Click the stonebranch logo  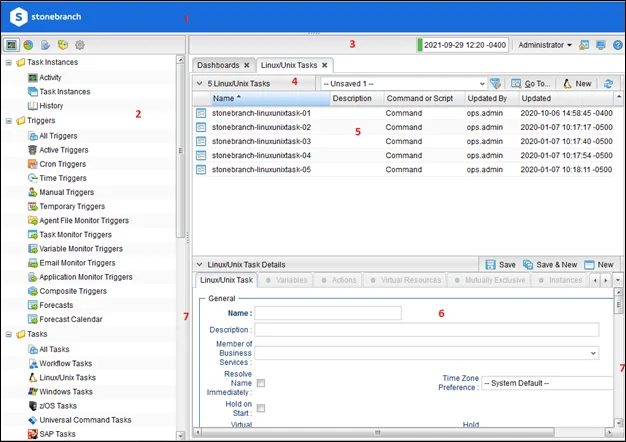pos(46,17)
